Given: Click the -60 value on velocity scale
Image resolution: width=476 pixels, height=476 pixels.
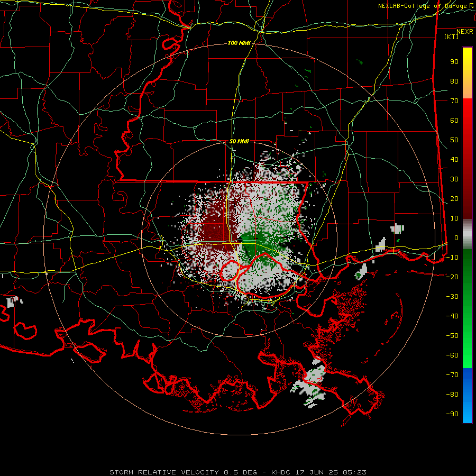Looking at the screenshot, I should click(452, 355).
